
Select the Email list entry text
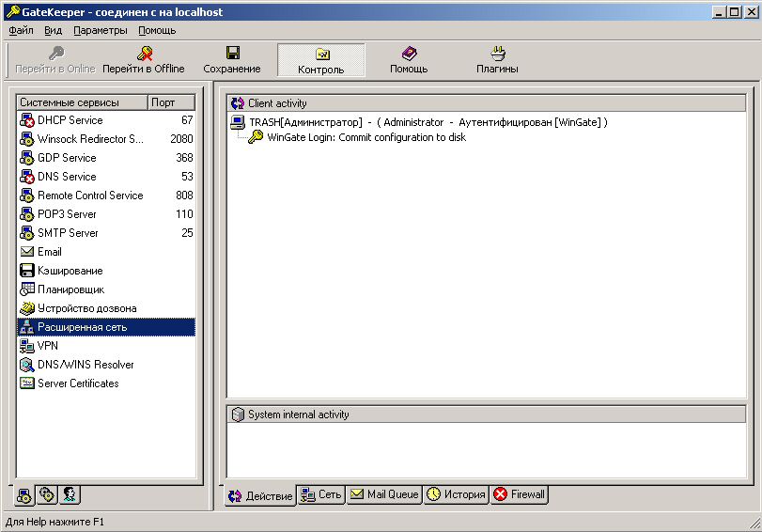50,252
